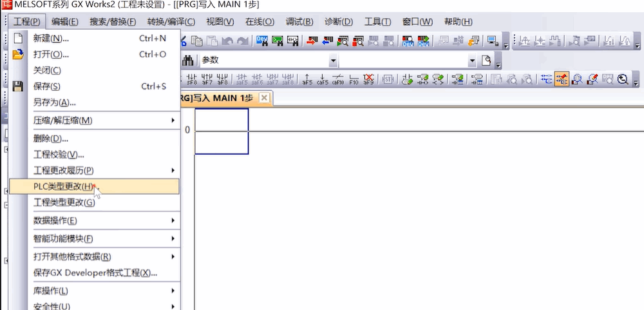Expand the 库操作(L) submenu
This screenshot has width=644, height=310.
[173, 291]
